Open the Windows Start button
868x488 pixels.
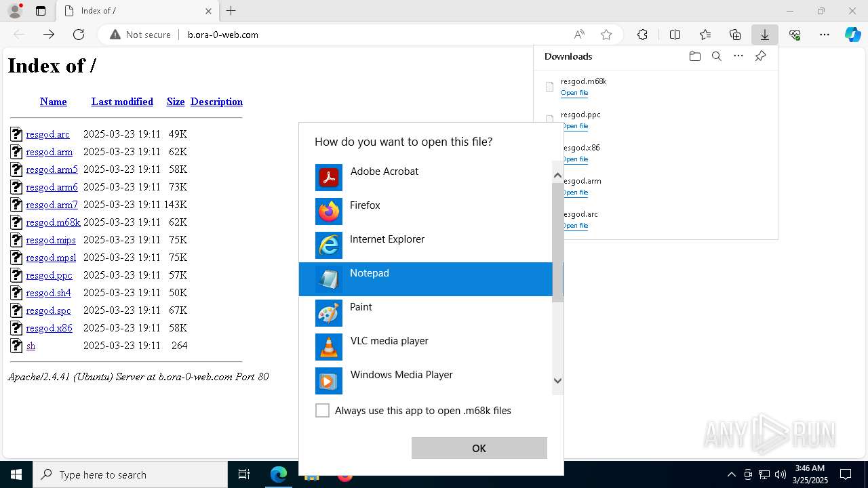(x=16, y=474)
